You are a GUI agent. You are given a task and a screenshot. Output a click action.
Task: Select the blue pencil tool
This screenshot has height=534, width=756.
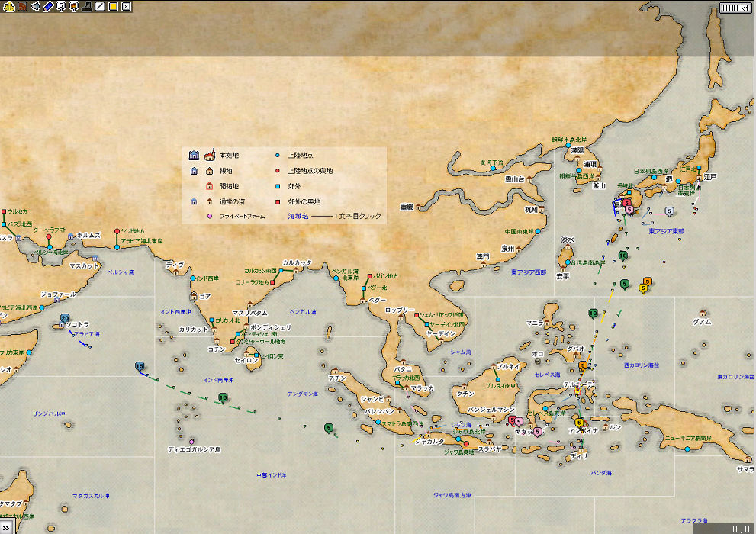48,6
